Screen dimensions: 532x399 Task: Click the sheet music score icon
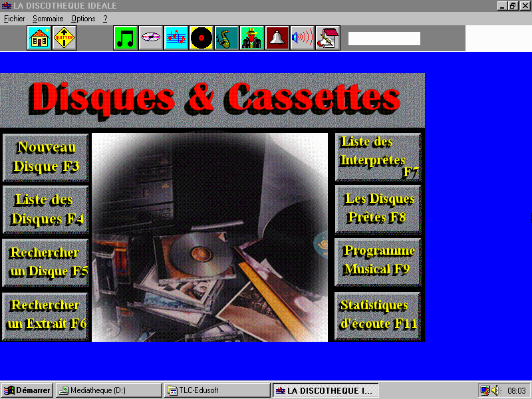coord(176,39)
